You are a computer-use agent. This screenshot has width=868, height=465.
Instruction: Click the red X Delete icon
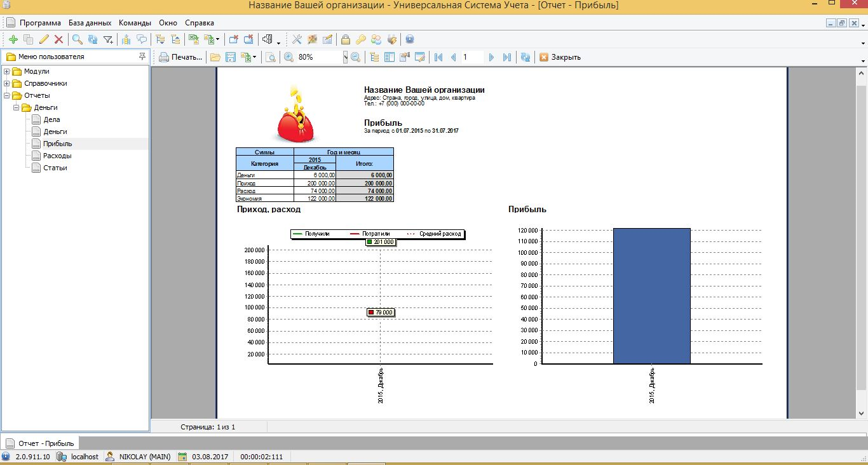point(59,39)
